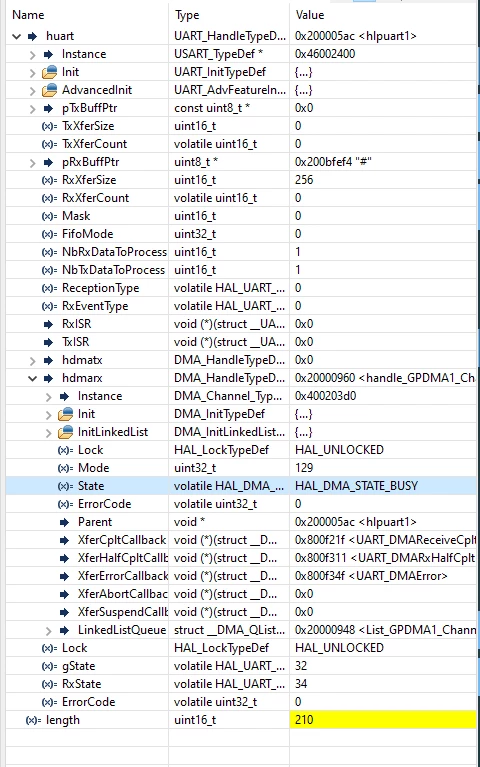The width and height of the screenshot is (480, 767).
Task: Expand the pRxBuffPtr pointer
Action: 32,162
